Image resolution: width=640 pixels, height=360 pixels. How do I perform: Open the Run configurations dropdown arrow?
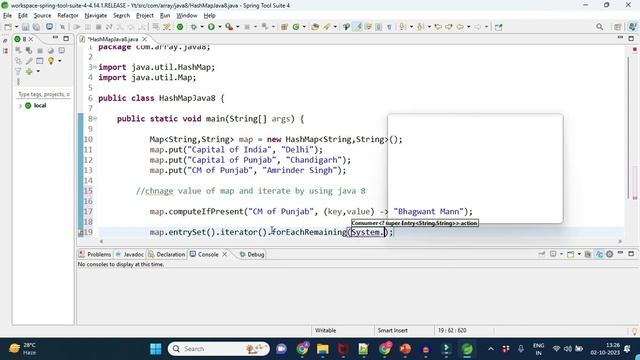tap(220, 27)
